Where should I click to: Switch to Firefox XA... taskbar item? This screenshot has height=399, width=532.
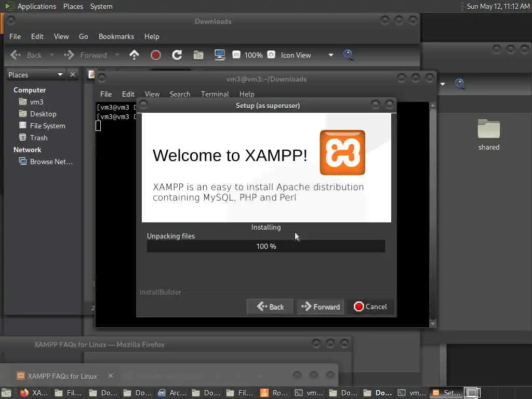tap(34, 393)
